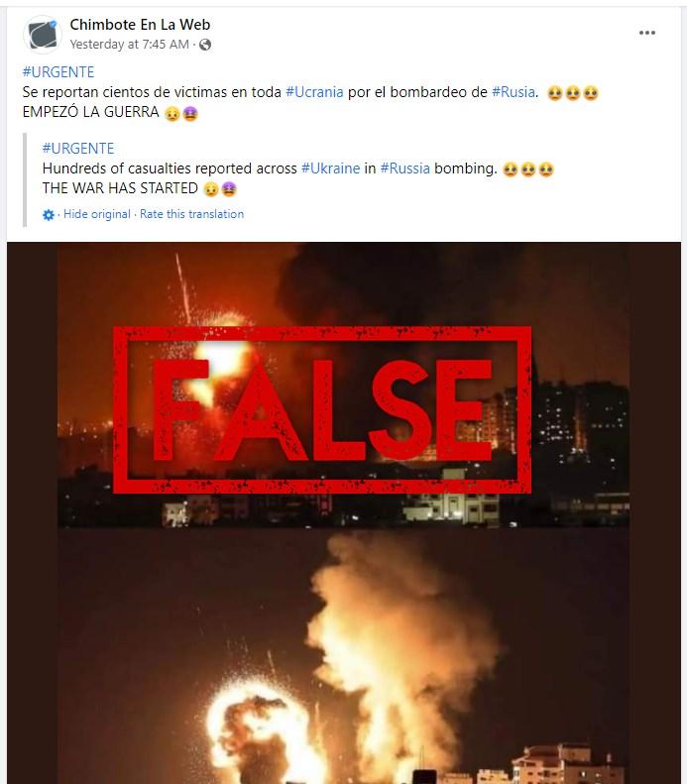Open the bottom fireball explosion photo
The image size is (687, 784).
[x=343, y=655]
